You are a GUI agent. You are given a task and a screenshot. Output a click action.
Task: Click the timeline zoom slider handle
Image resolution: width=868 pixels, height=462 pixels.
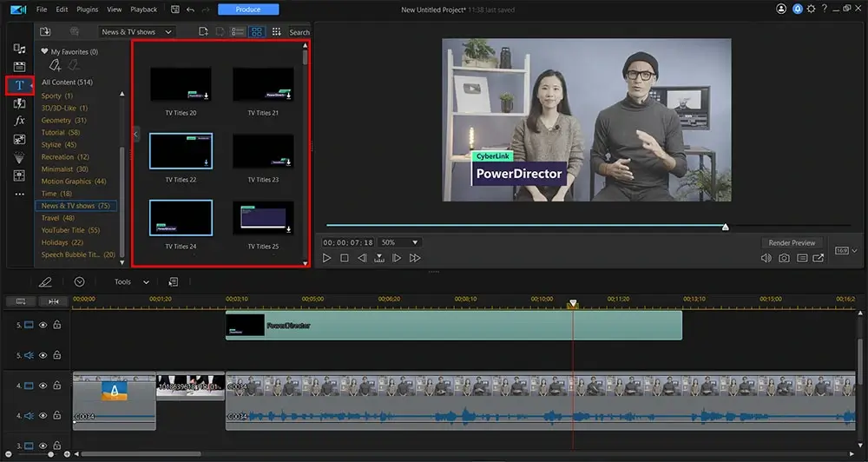51,454
